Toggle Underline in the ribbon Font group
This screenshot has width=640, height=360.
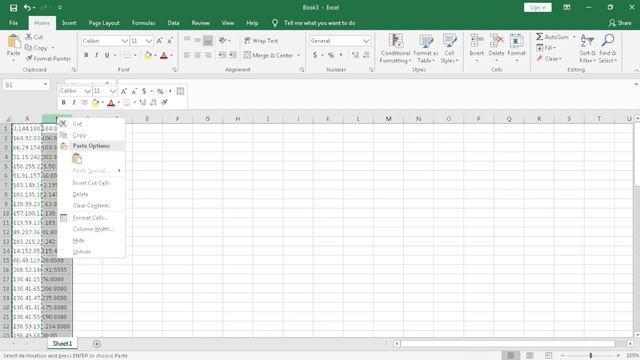(x=107, y=55)
